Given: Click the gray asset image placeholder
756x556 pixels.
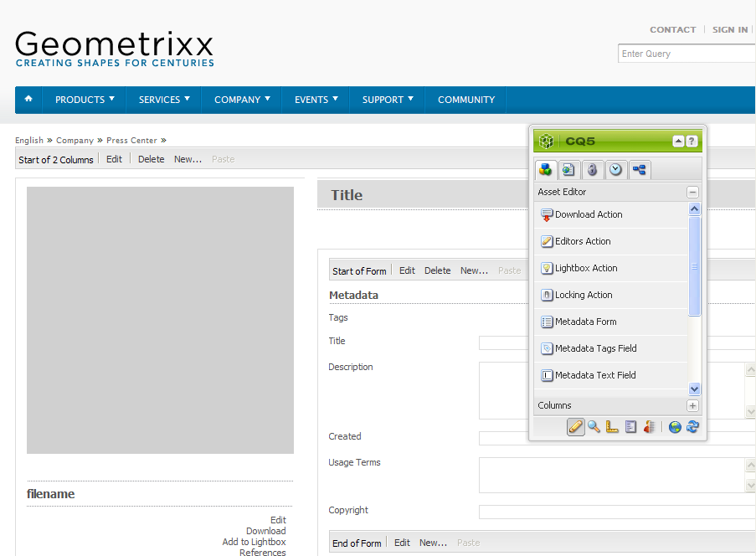Looking at the screenshot, I should [160, 320].
